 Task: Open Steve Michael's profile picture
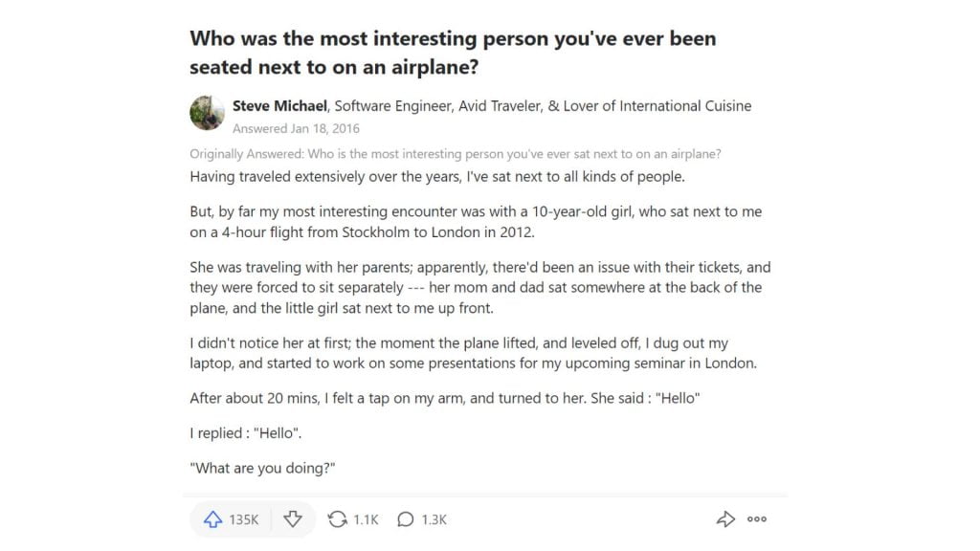pos(207,113)
